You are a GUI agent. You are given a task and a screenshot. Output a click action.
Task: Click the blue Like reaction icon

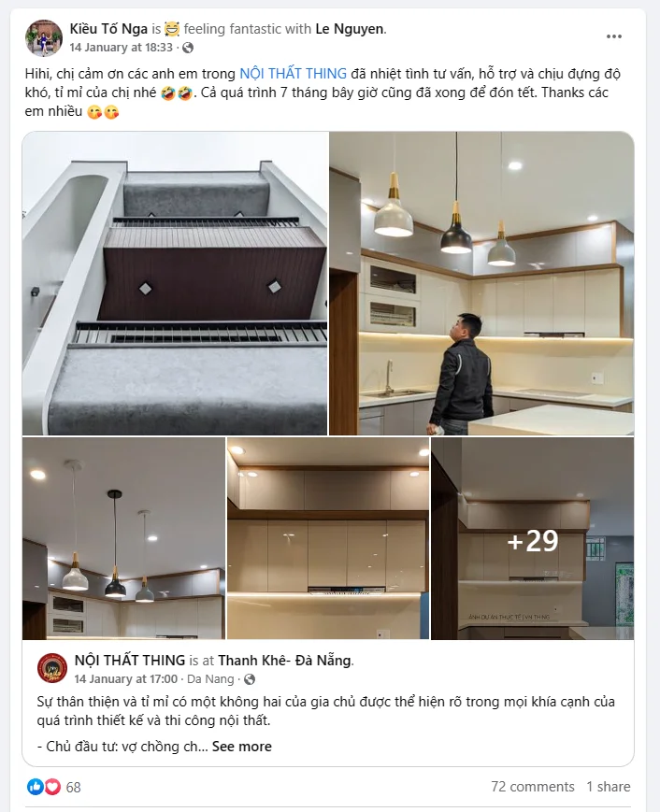click(36, 787)
